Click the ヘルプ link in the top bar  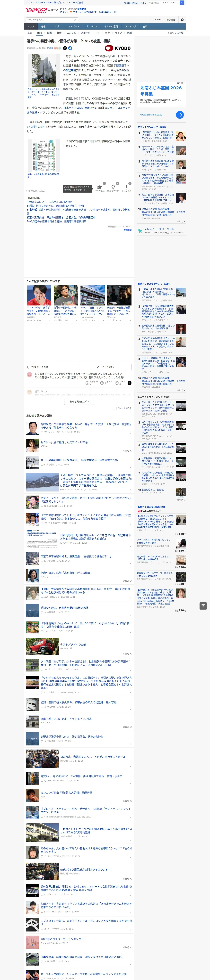click(x=143, y=3)
